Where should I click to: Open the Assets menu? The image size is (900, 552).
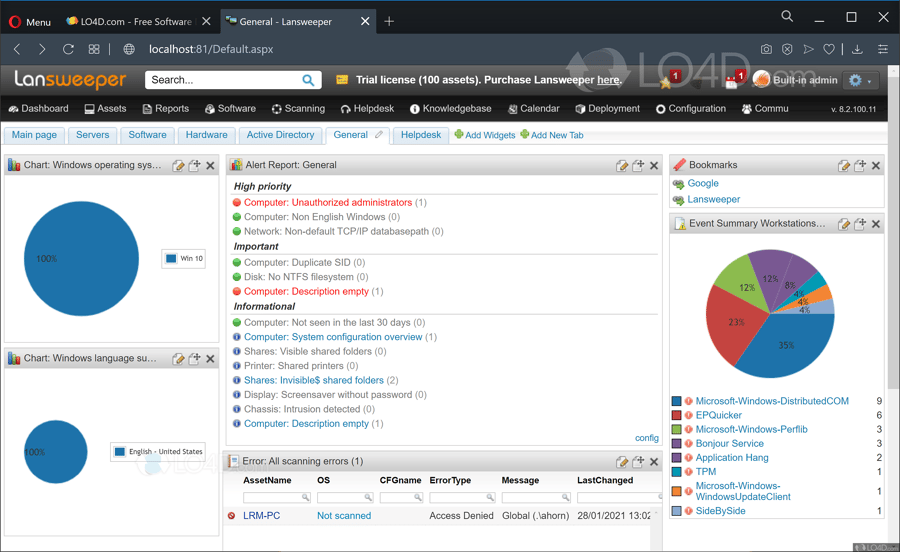click(105, 108)
